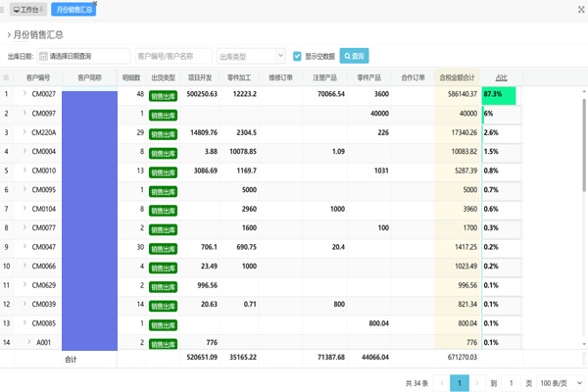Expand row CM0004
The image size is (588, 392).
tap(24, 150)
